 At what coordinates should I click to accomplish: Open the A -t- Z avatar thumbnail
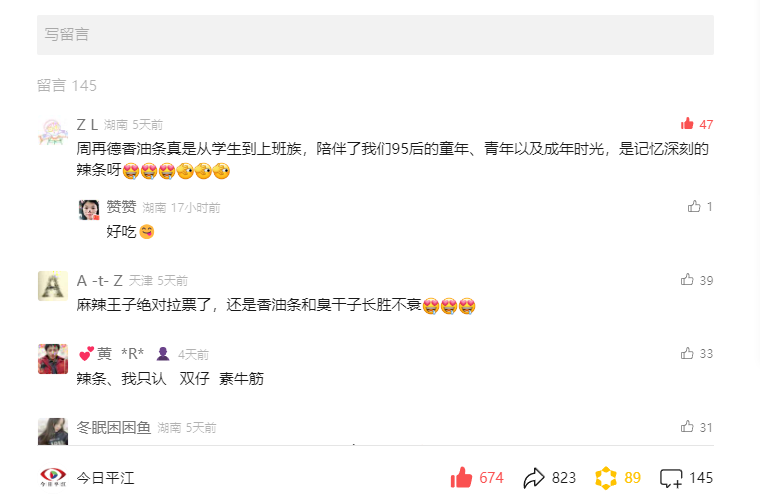53,286
